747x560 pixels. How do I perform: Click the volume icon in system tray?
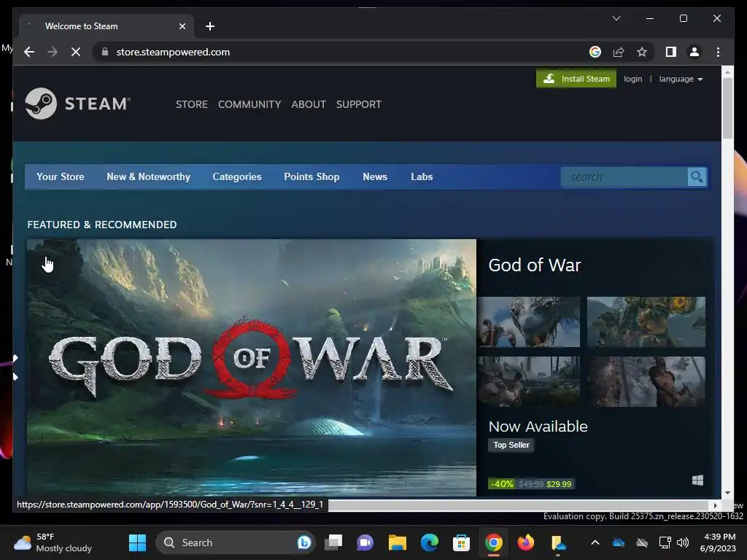tap(682, 542)
